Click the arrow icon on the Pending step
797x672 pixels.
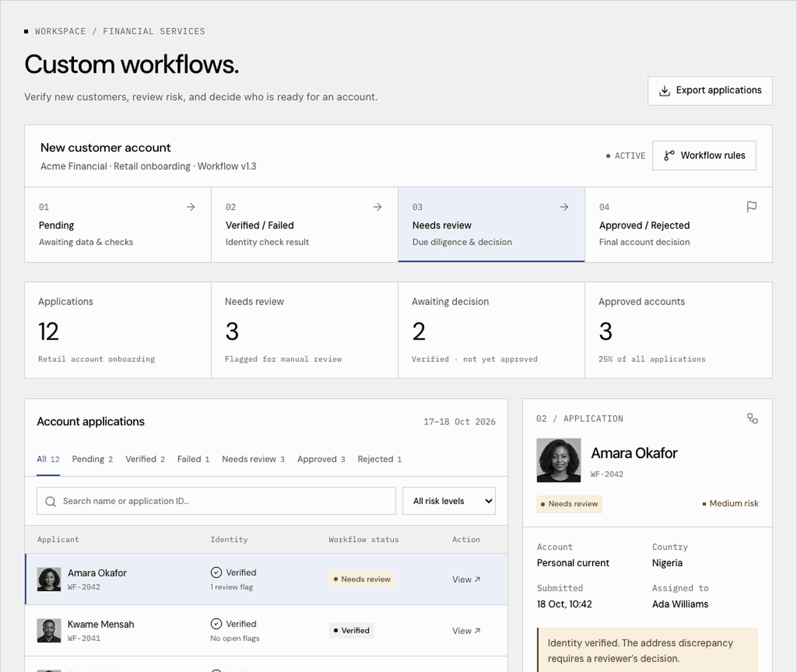tap(191, 207)
